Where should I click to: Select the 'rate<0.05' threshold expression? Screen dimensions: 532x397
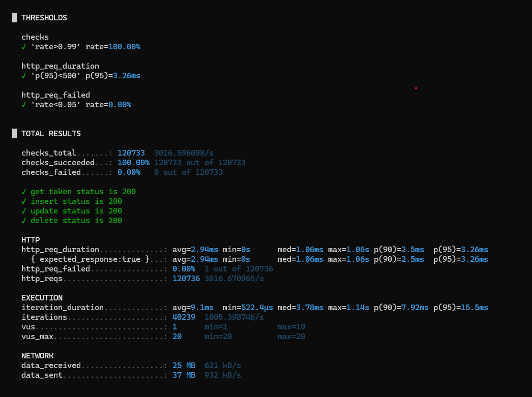pos(55,105)
